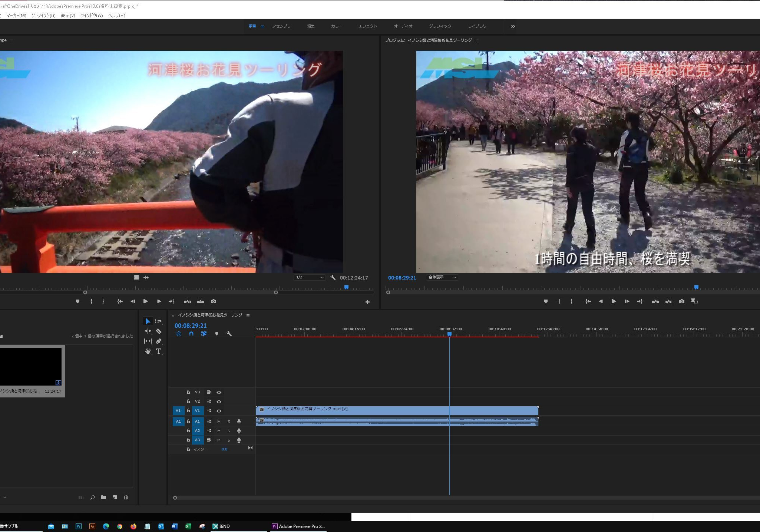Delete selected item with trash icon

point(126,497)
